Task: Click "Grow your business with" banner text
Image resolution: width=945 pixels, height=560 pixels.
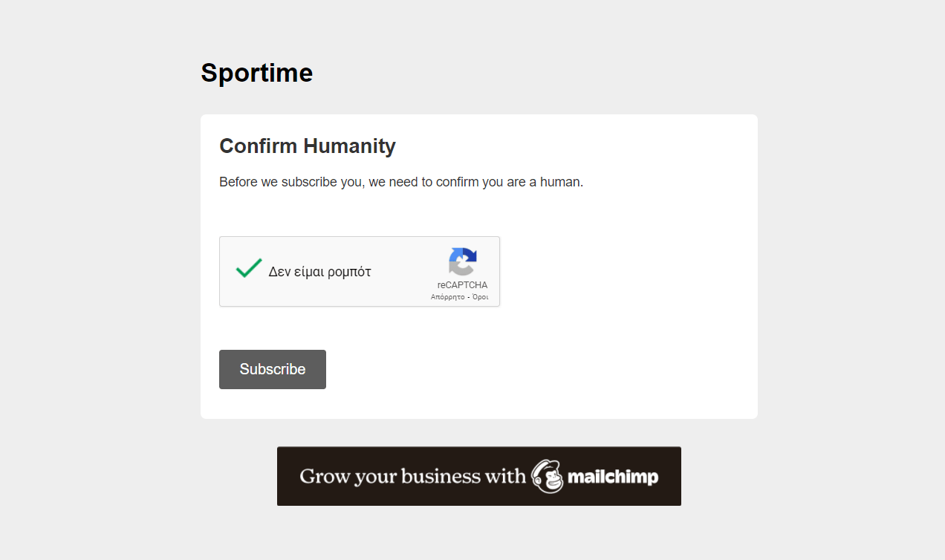Action: (x=412, y=476)
